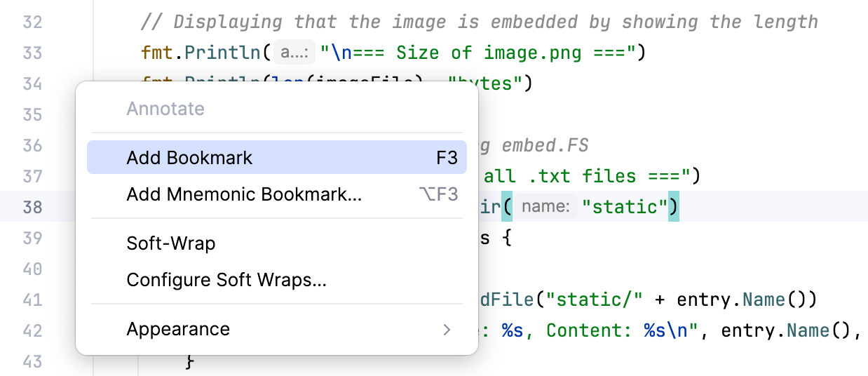Image resolution: width=868 pixels, height=376 pixels.
Task: Click line number 34 in gutter
Action: (33, 84)
